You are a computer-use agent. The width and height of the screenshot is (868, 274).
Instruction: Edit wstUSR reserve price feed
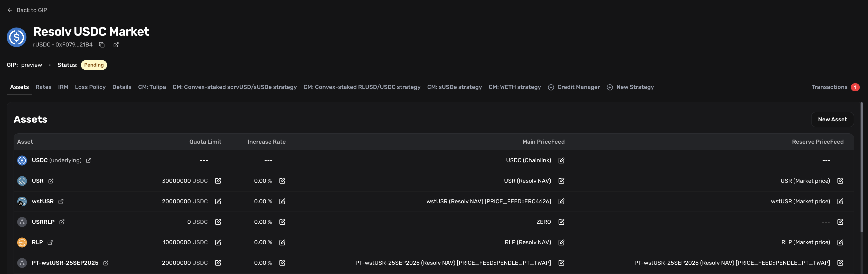pos(840,202)
